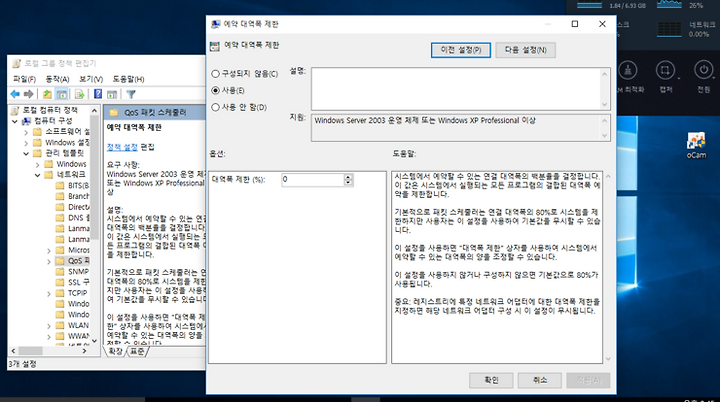This screenshot has height=402, width=720.
Task: Increase 대역폭 제한 with the up spinner arrow
Action: 348,177
